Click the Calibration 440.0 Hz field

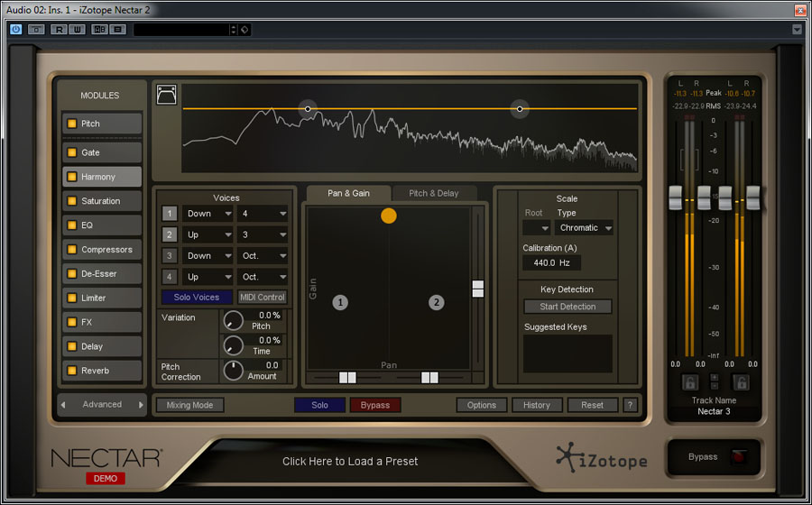[x=550, y=263]
